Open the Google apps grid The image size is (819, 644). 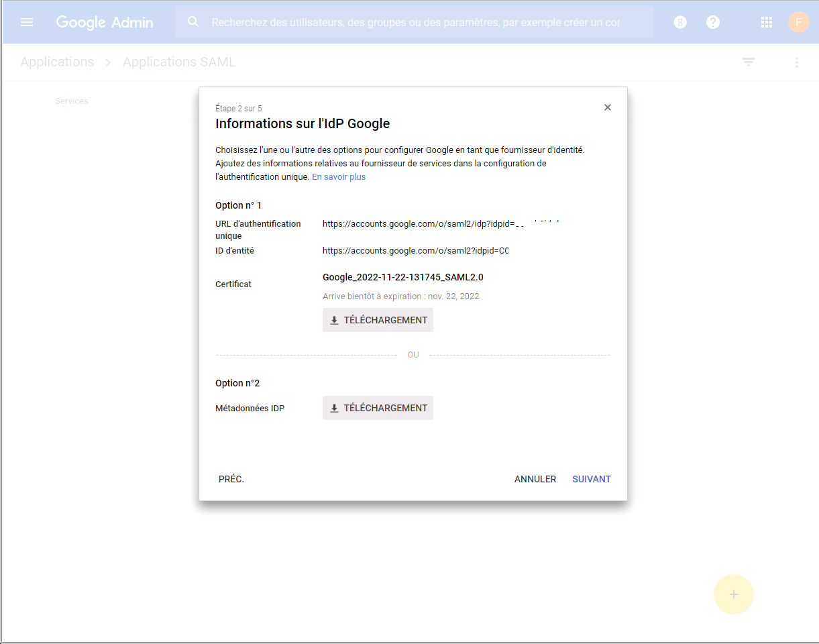tap(767, 22)
